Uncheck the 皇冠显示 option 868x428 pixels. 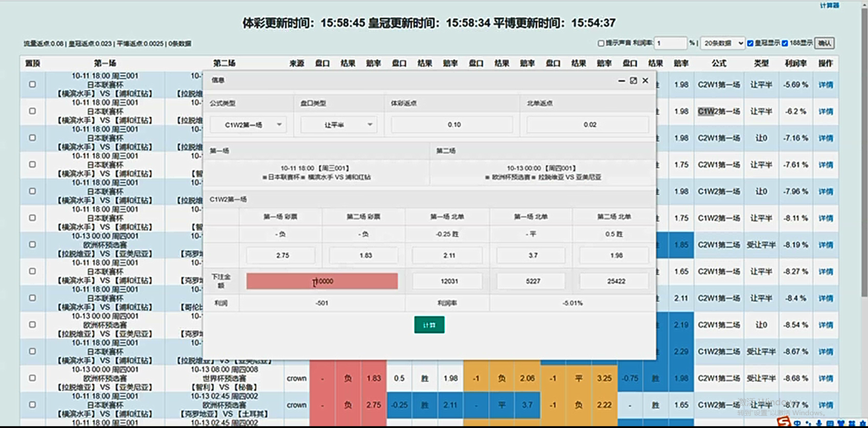750,43
